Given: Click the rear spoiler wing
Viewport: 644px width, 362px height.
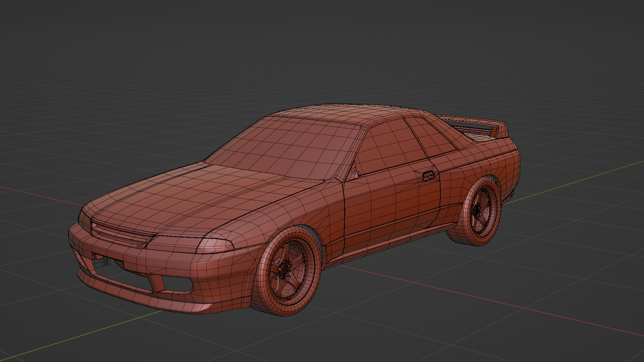Looking at the screenshot, I should 470,120.
